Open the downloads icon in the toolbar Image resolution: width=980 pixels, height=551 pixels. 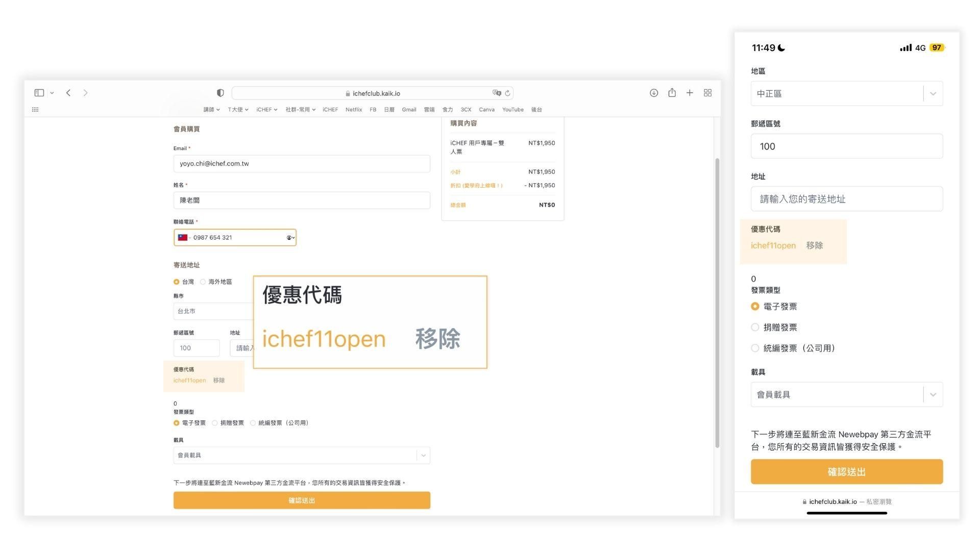(653, 93)
